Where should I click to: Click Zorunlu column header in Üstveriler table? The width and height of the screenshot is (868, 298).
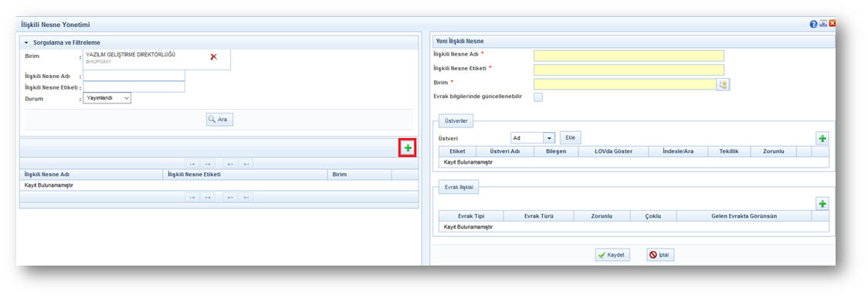click(773, 151)
